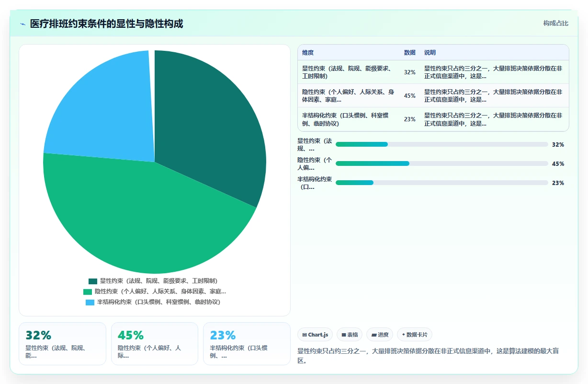This screenshot has width=588, height=384.
Task: Click the 45% value in table
Action: tap(409, 96)
